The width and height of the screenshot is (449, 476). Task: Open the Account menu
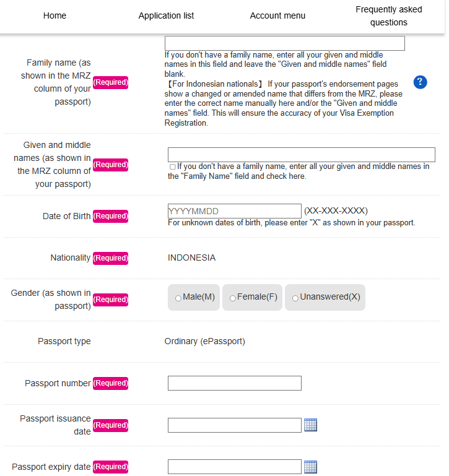tap(277, 15)
